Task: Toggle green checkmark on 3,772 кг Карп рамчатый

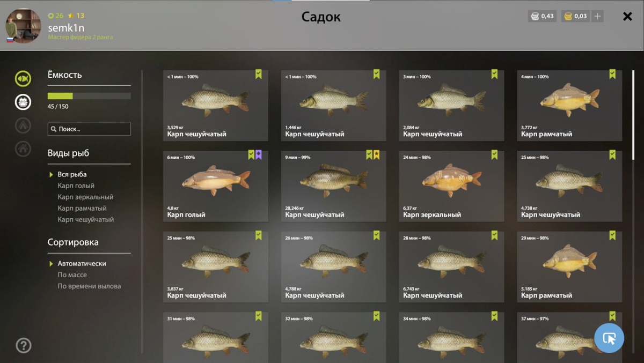Action: (x=612, y=75)
